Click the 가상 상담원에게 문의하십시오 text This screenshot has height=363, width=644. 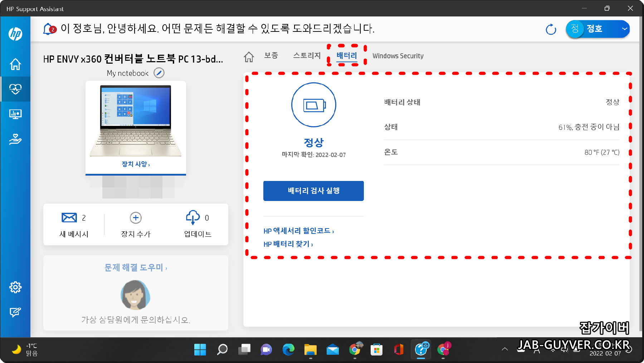(x=136, y=320)
